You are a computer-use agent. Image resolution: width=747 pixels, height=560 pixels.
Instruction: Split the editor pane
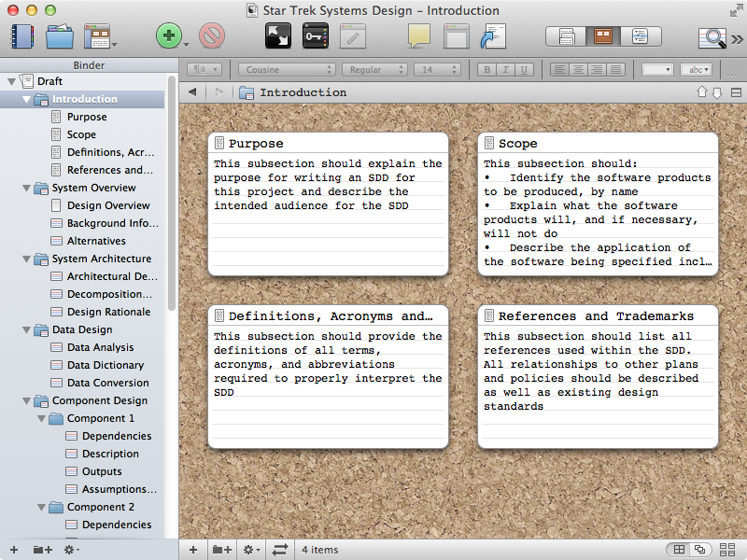coord(736,92)
